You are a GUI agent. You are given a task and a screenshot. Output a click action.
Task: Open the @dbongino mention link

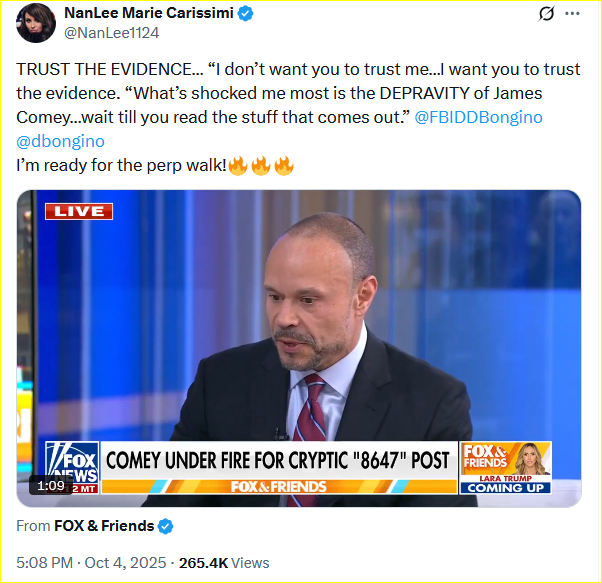(60, 142)
